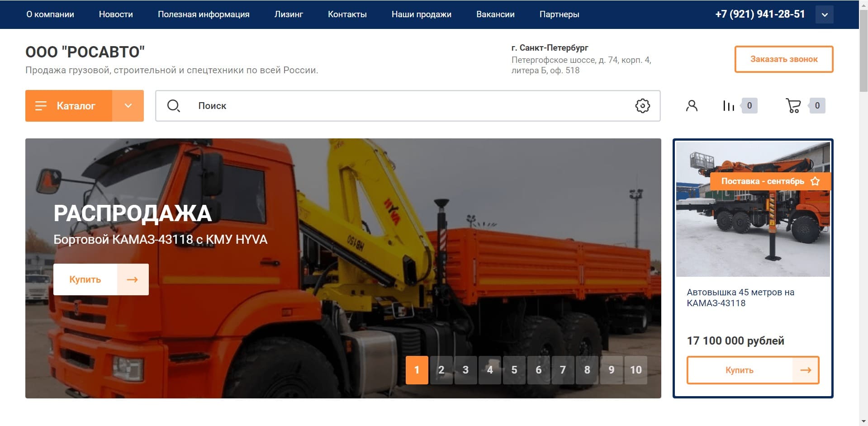The height and width of the screenshot is (426, 868).
Task: Open the user account profile icon
Action: tap(692, 106)
